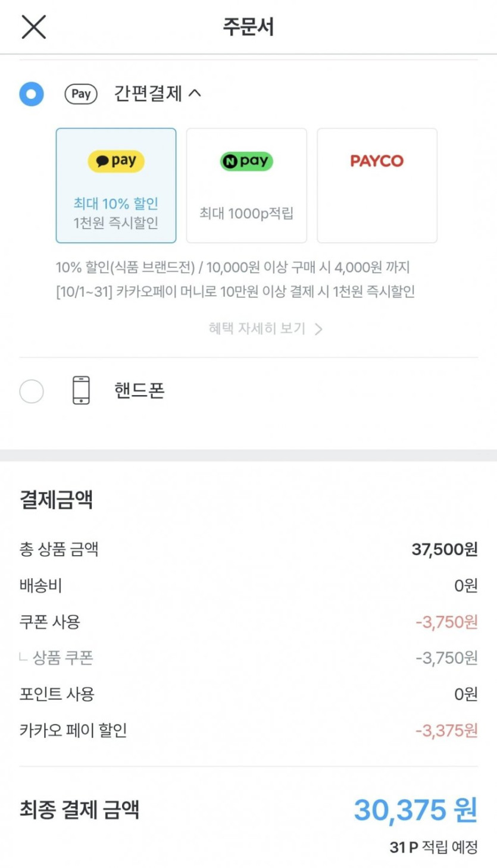
Task: Click the Pay badge icon
Action: 81,94
